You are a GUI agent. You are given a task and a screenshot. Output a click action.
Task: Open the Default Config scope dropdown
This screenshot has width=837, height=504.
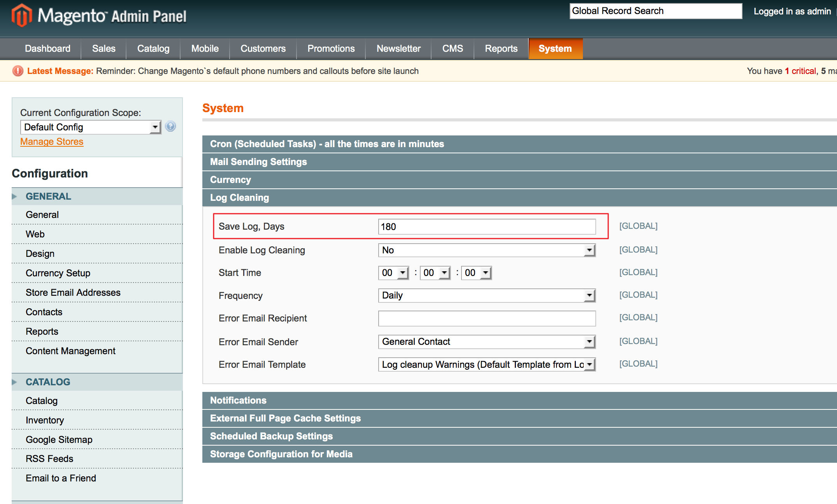(155, 127)
